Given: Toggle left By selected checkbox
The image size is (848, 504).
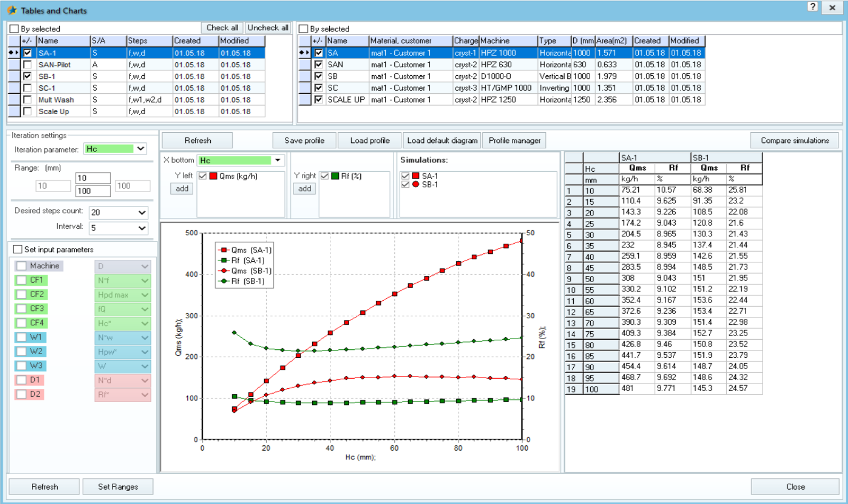Looking at the screenshot, I should click(14, 29).
